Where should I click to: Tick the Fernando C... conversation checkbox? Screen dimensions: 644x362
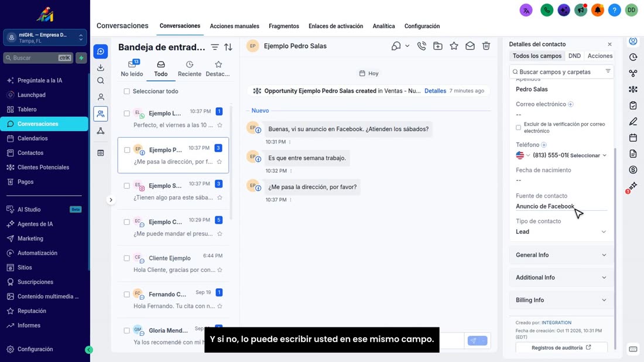pyautogui.click(x=127, y=295)
